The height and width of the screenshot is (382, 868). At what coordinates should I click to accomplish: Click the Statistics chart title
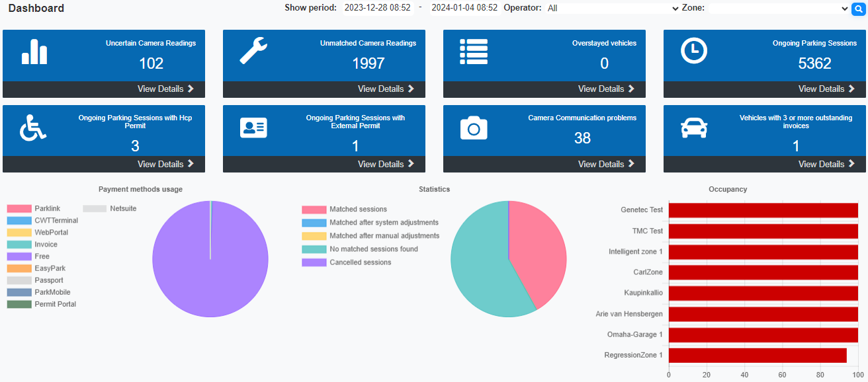tap(434, 189)
